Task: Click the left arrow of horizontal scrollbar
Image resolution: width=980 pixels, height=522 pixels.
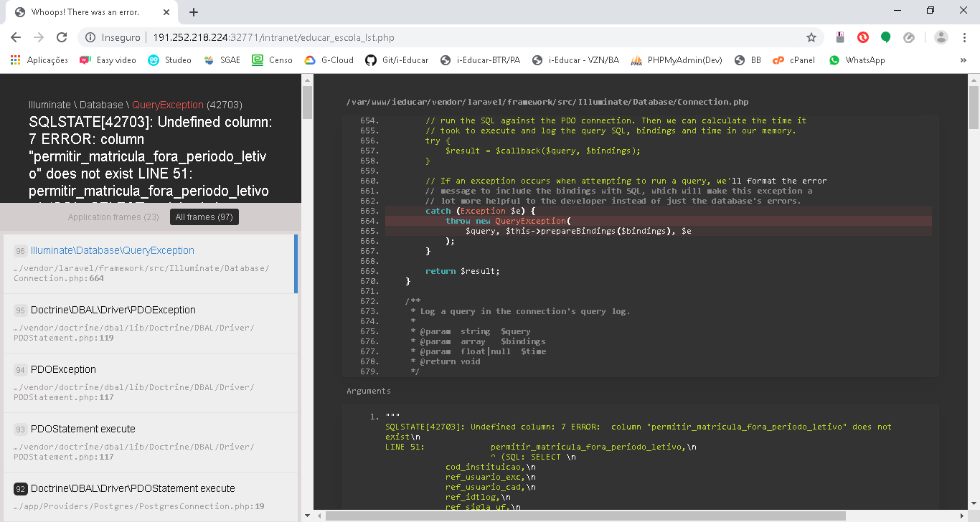Action: [319, 516]
